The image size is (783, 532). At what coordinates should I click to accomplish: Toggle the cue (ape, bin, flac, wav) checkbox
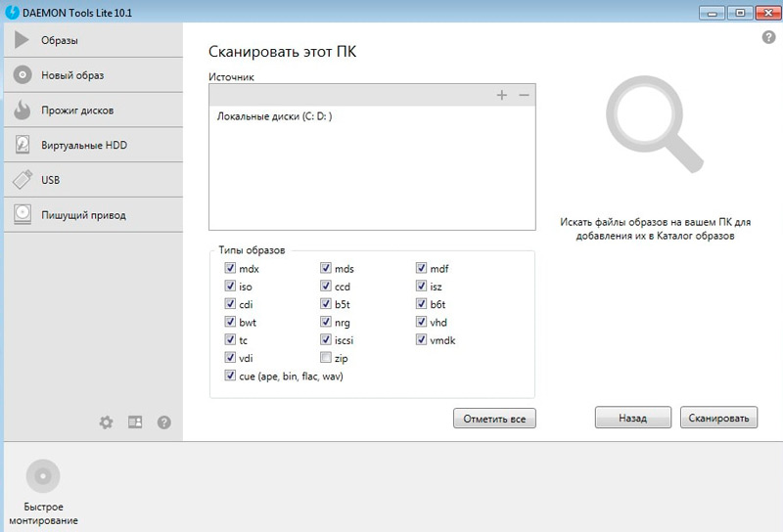tap(230, 376)
